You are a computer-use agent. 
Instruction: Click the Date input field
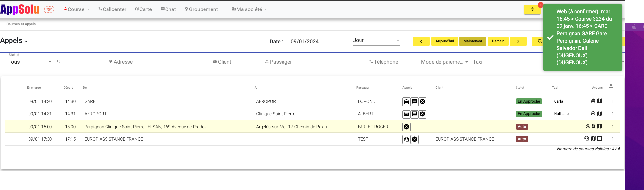[318, 42]
